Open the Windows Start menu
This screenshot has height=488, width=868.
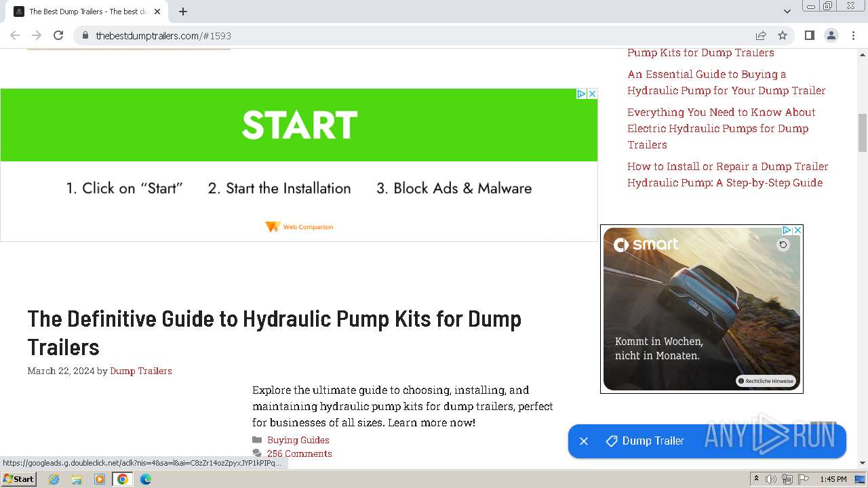pos(18,479)
